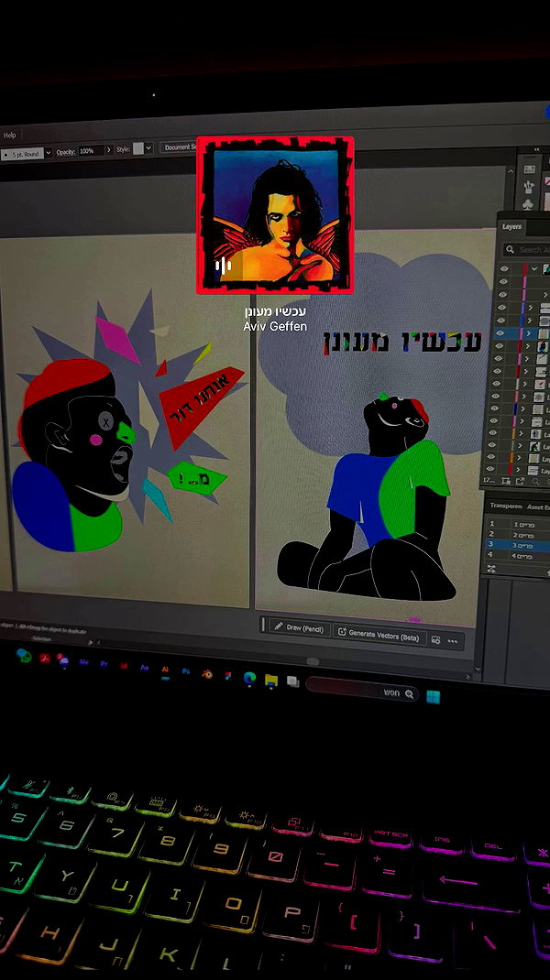Click the Document Setup button

(179, 147)
